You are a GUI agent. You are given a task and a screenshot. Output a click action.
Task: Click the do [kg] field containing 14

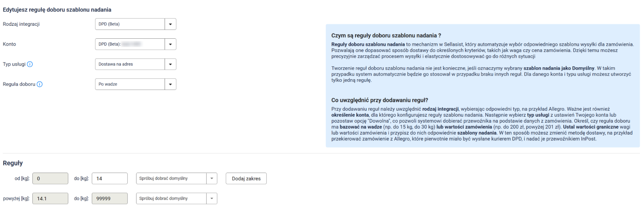(110, 178)
